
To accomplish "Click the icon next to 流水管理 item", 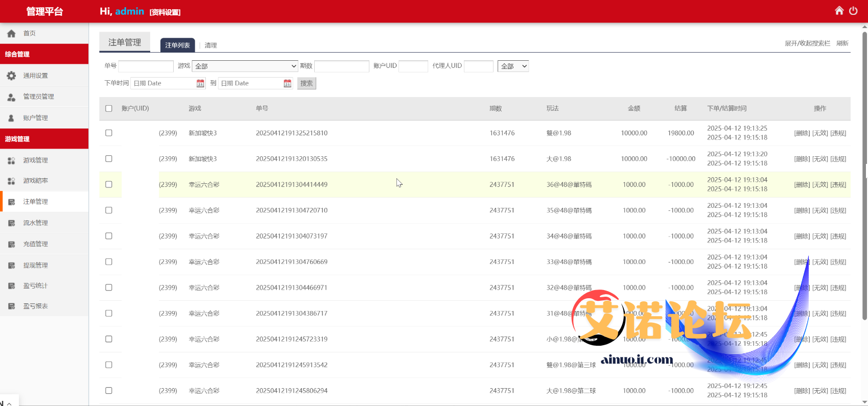I will pos(11,223).
